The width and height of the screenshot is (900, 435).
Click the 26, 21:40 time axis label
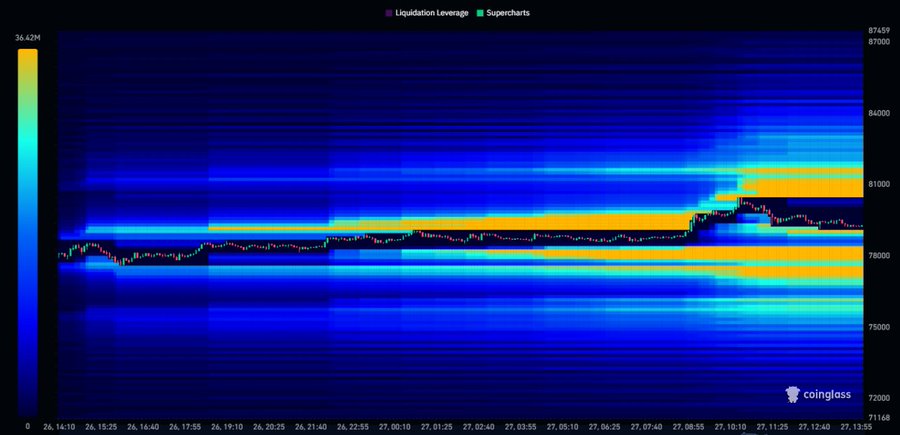tap(311, 427)
